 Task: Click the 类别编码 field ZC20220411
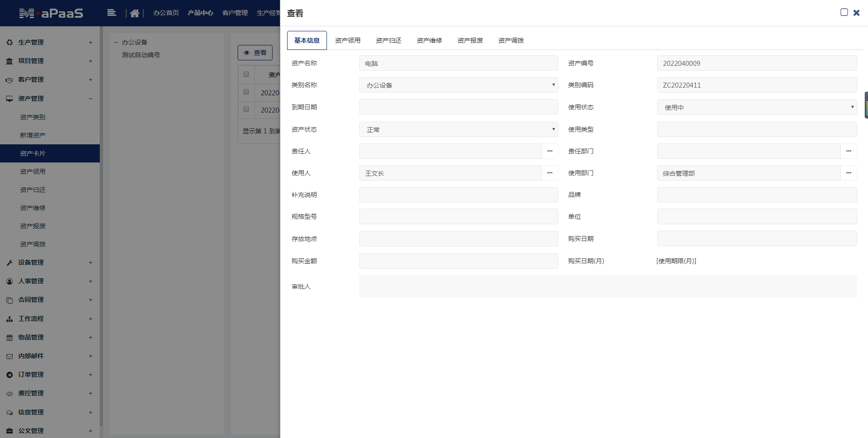click(x=757, y=85)
